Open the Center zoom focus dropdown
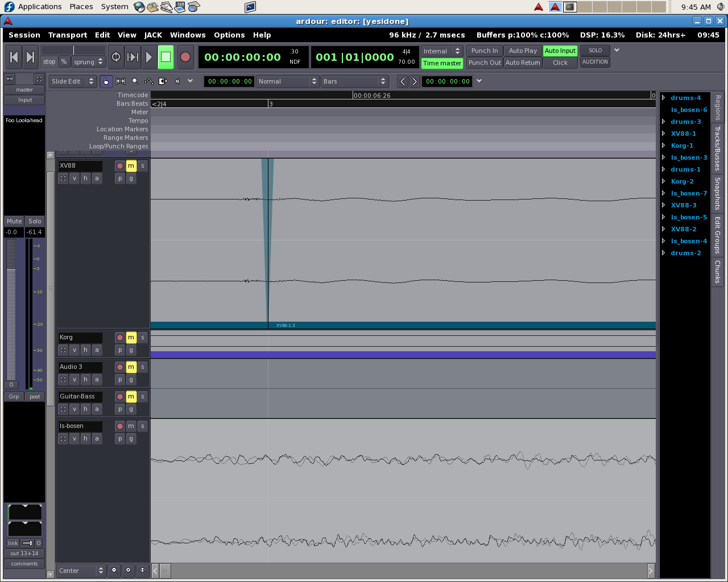Viewport: 728px width, 582px height. (81, 571)
